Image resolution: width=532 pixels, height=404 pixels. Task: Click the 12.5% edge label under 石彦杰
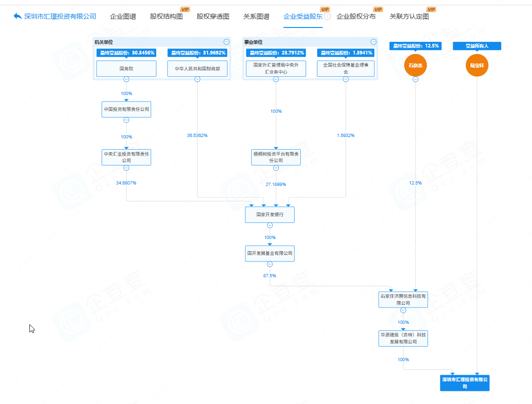pos(415,183)
